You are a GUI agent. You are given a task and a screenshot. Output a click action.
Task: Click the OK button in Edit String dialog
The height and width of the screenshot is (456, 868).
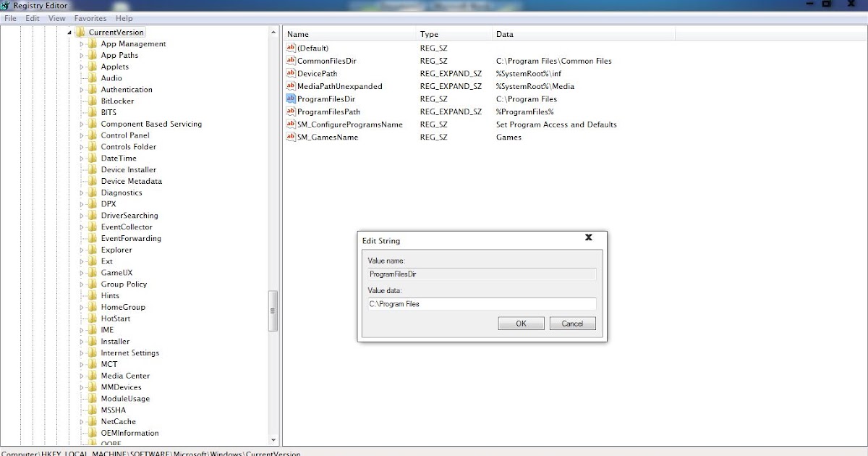click(x=521, y=324)
